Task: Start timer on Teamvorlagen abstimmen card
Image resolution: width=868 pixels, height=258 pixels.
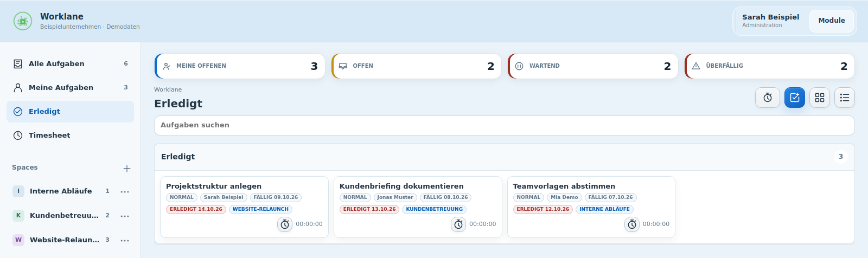Action: [x=632, y=224]
